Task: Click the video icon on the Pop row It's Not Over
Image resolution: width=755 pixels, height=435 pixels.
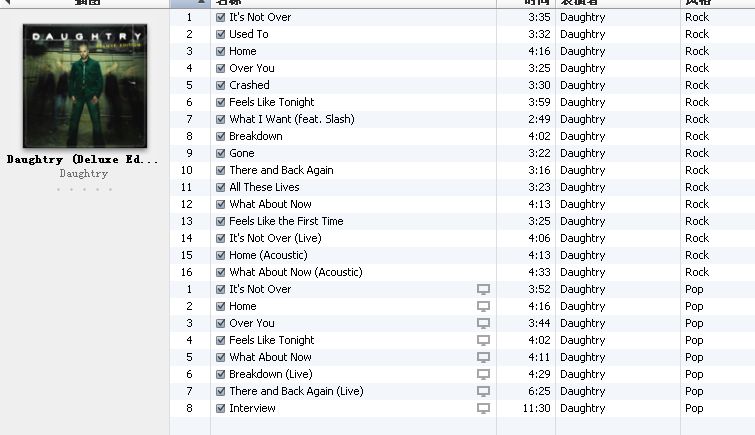Action: (x=483, y=290)
